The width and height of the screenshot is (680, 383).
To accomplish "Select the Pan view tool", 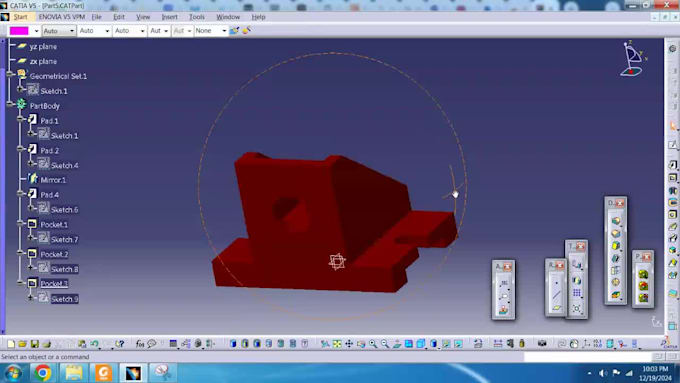I will 349,344.
